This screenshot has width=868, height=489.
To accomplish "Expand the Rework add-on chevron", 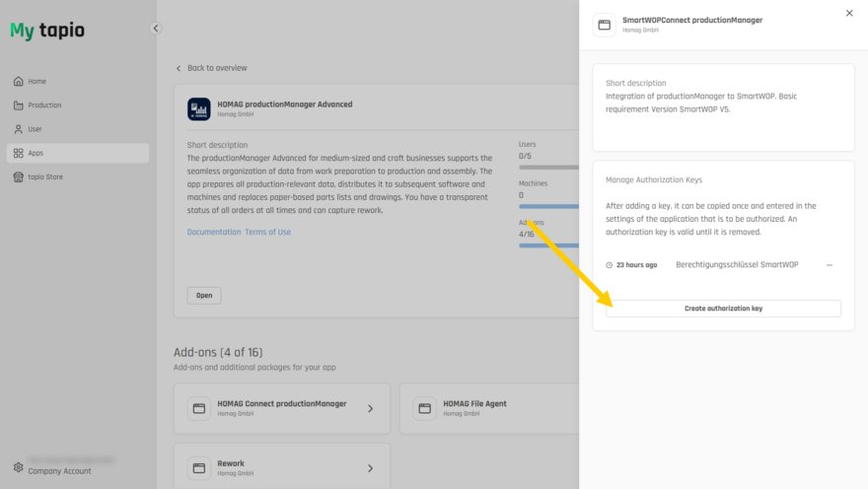I will pyautogui.click(x=370, y=468).
